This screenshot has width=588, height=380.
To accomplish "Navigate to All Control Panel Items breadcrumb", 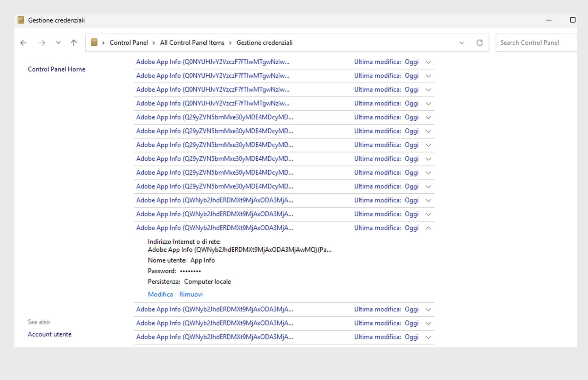I will click(192, 43).
